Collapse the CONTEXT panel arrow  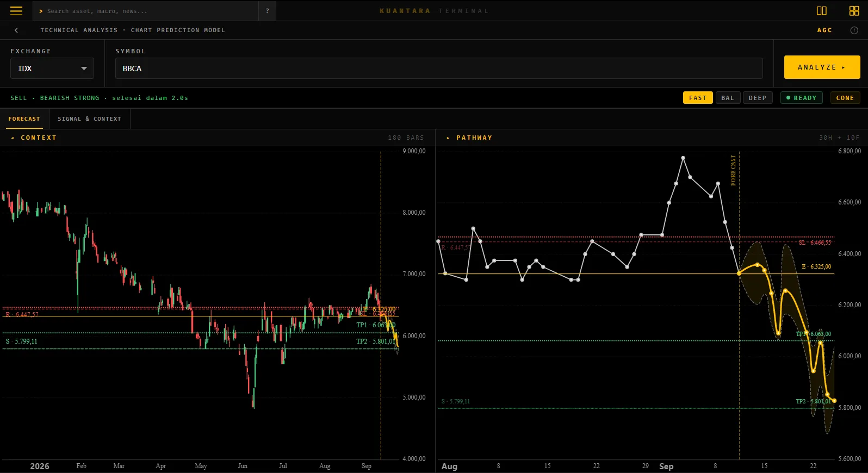tap(13, 138)
